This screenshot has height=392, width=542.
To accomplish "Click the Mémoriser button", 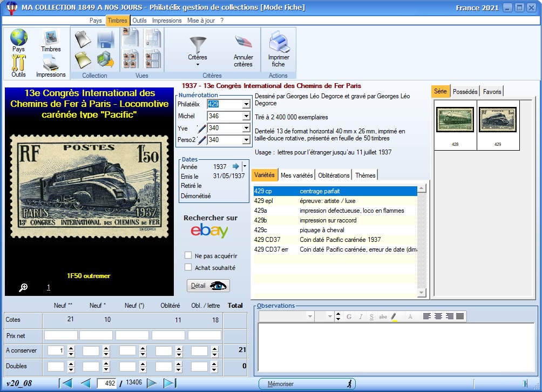I will [307, 384].
